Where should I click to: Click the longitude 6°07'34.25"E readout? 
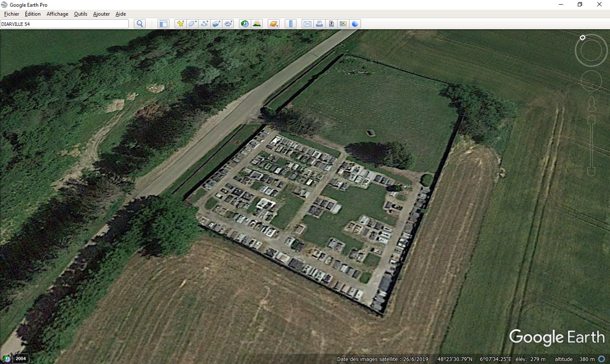496,359
